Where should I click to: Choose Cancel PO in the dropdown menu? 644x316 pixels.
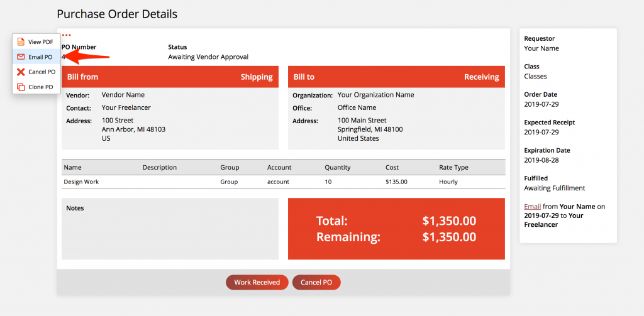[36, 72]
